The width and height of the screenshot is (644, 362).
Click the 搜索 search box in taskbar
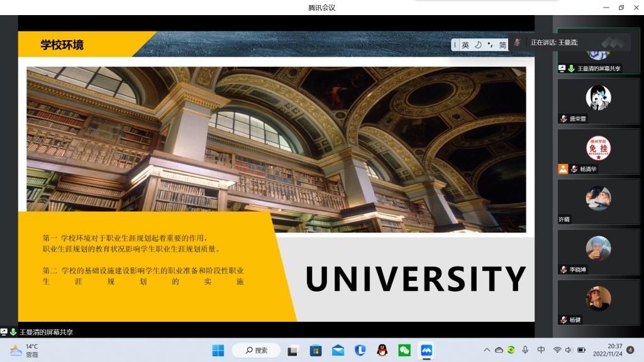point(256,350)
